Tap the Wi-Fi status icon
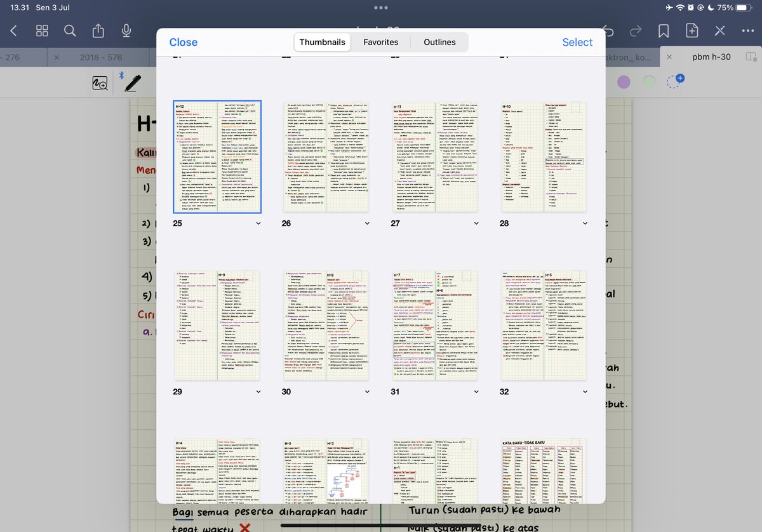The height and width of the screenshot is (532, 762). [680, 8]
